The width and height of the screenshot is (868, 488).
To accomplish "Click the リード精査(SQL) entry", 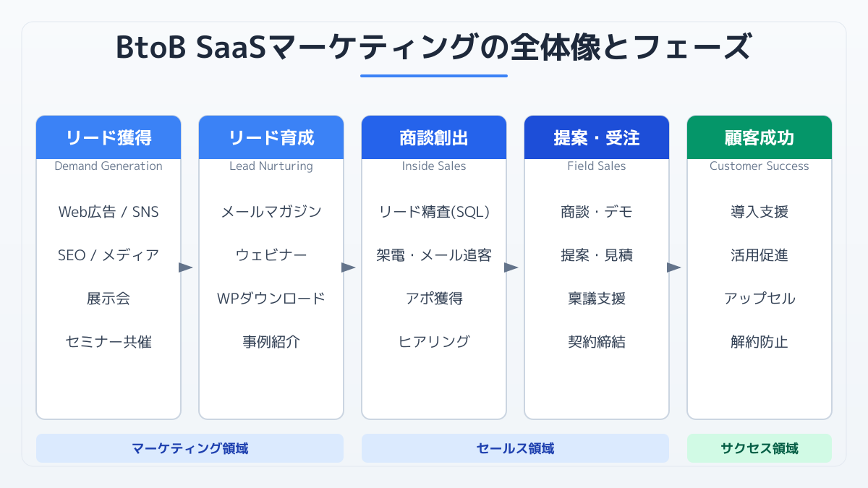I will tap(434, 212).
